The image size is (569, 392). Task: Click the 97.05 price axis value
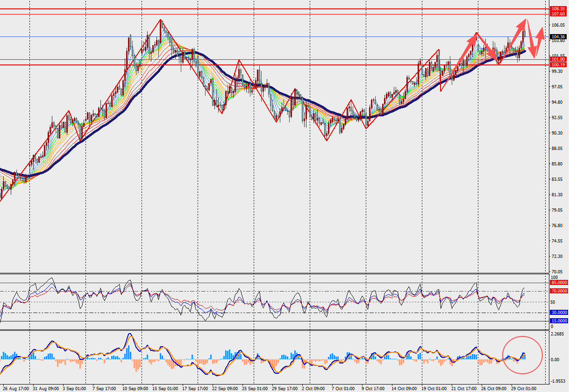click(556, 87)
